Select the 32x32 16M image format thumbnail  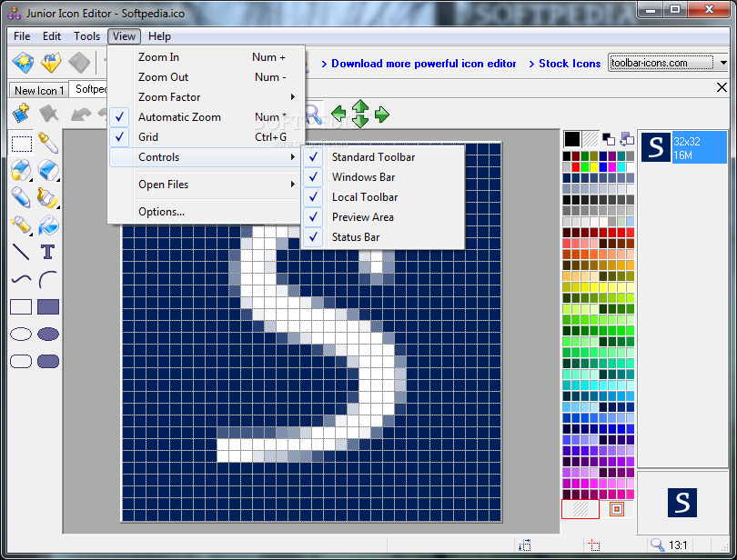[x=683, y=147]
